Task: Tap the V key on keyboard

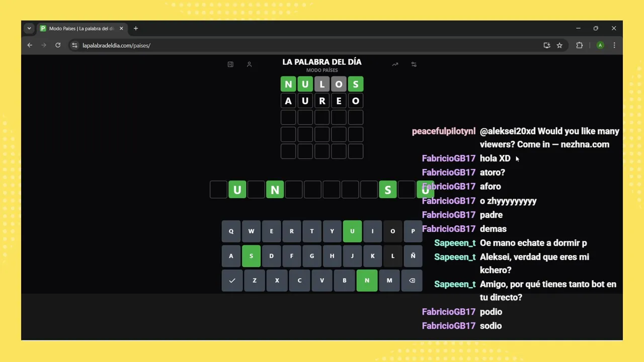Action: [x=322, y=281]
